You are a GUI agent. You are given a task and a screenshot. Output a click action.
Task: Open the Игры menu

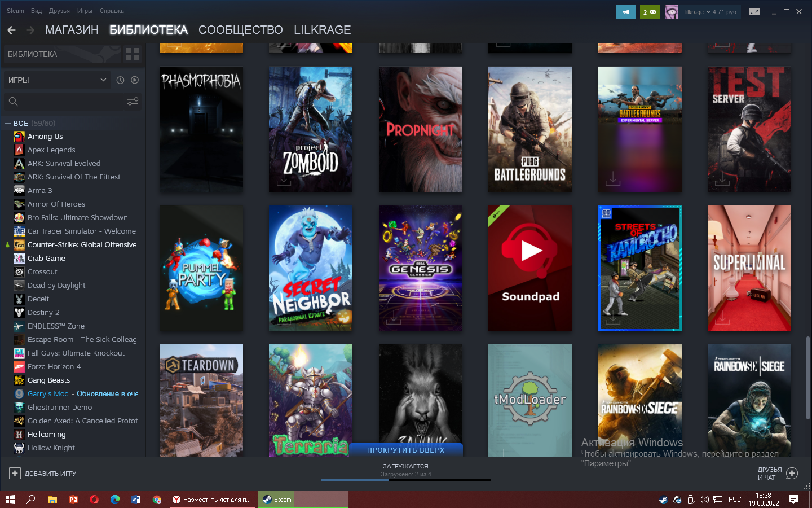(x=85, y=11)
